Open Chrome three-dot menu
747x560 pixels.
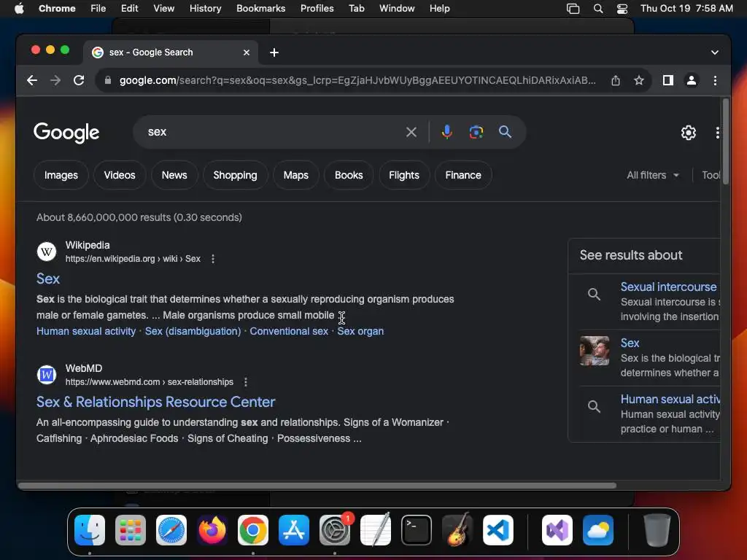click(x=715, y=80)
